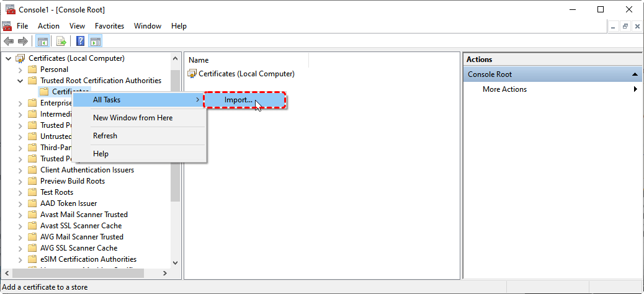The height and width of the screenshot is (294, 644).
Task: Click the Export List toolbar icon
Action: coord(61,42)
